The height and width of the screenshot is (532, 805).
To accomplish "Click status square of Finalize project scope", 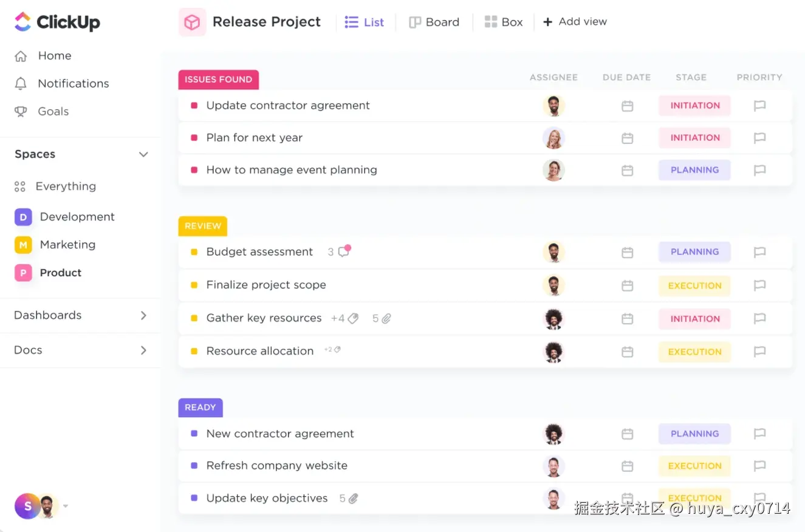I will 194,285.
